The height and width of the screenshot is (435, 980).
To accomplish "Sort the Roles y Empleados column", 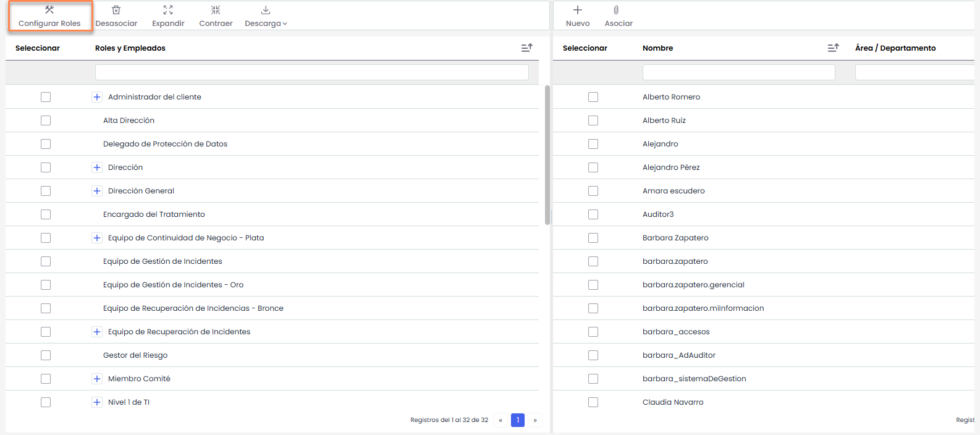I will click(526, 48).
